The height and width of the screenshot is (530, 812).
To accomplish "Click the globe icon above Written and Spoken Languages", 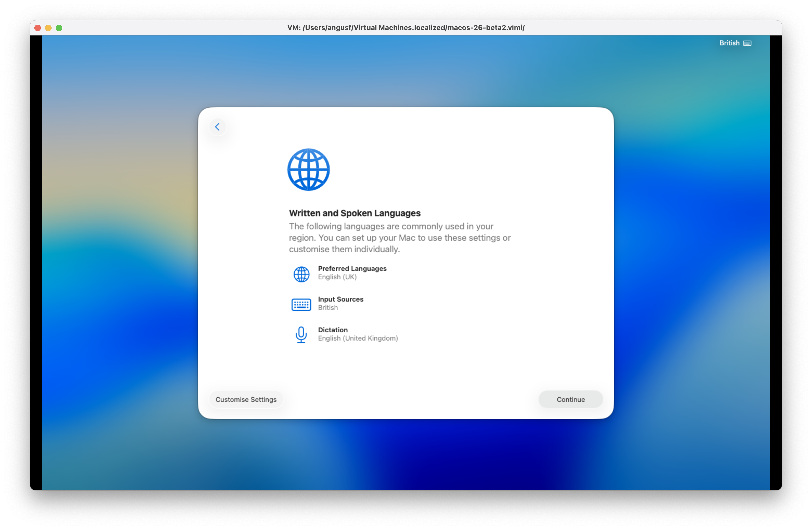I will [x=308, y=170].
